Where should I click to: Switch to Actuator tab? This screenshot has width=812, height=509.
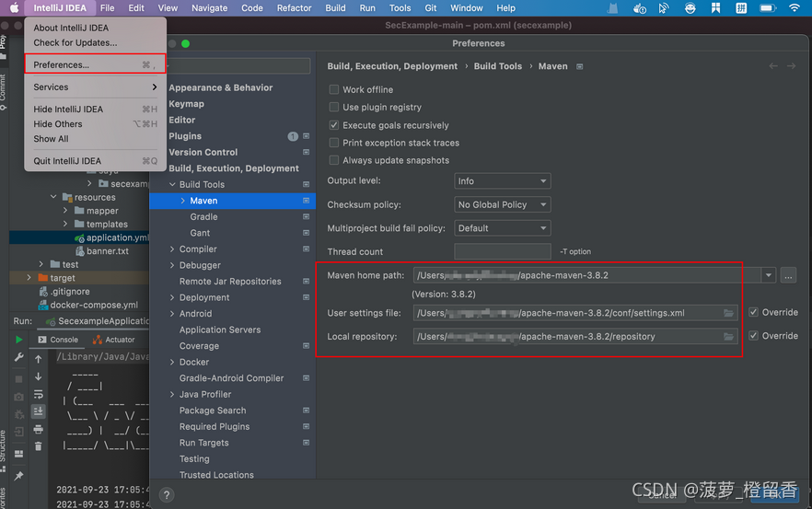click(113, 340)
